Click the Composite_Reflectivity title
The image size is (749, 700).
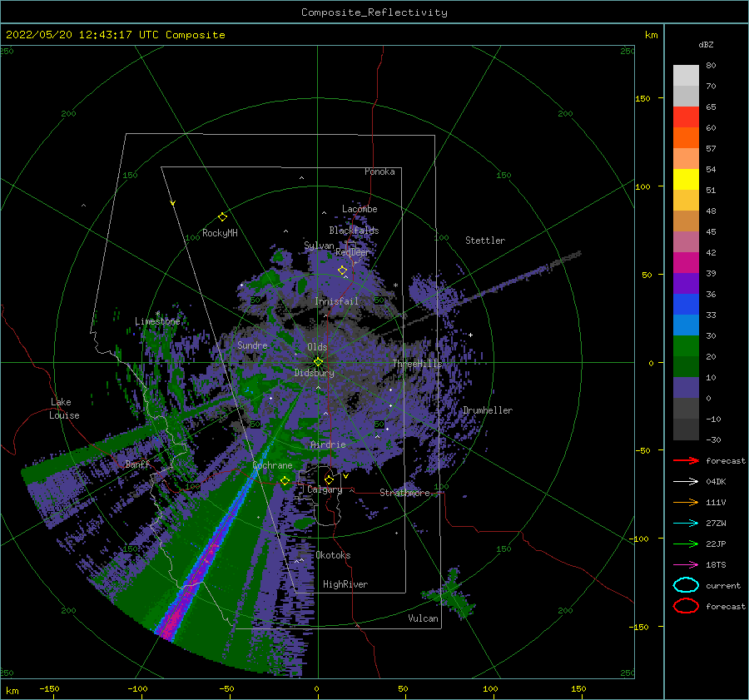374,12
